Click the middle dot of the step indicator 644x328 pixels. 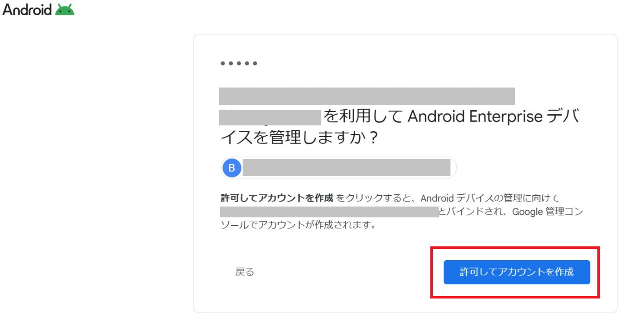point(239,63)
